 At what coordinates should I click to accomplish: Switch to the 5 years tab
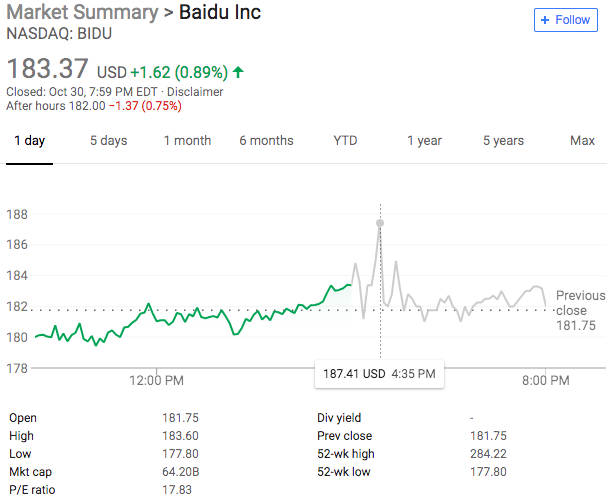503,141
